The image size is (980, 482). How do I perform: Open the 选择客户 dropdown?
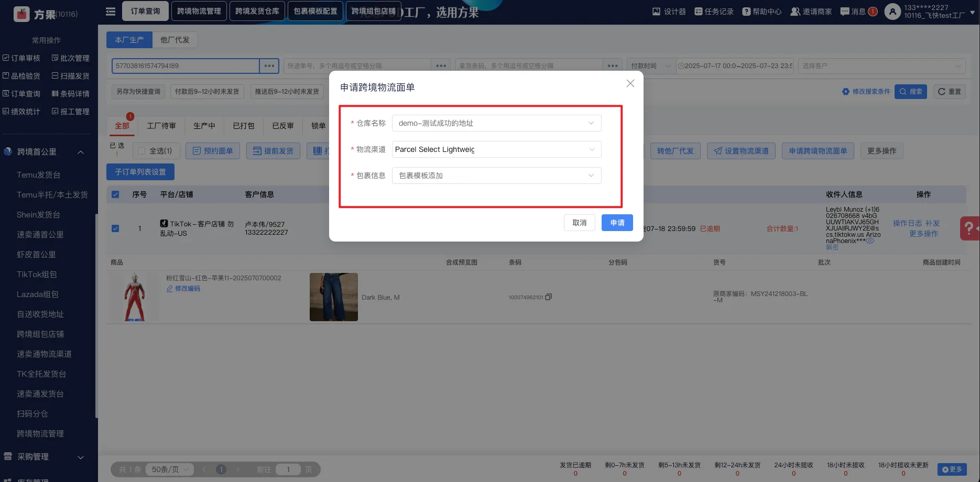[x=881, y=66]
